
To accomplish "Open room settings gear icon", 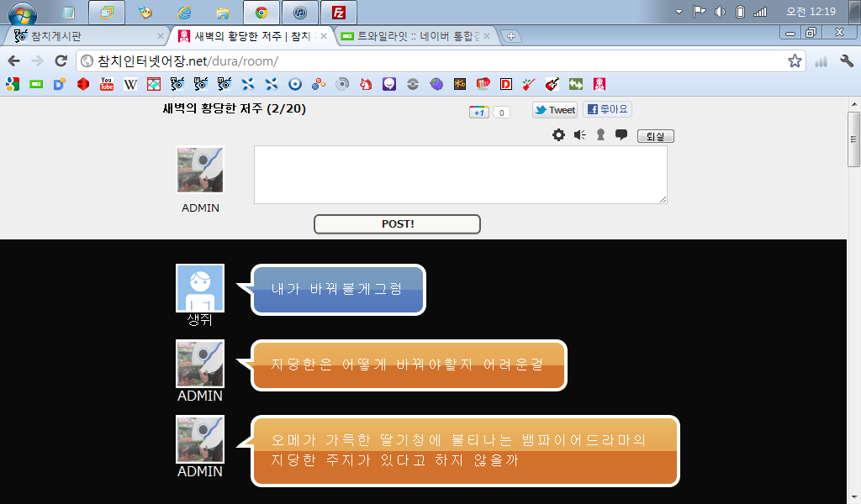I will [558, 135].
